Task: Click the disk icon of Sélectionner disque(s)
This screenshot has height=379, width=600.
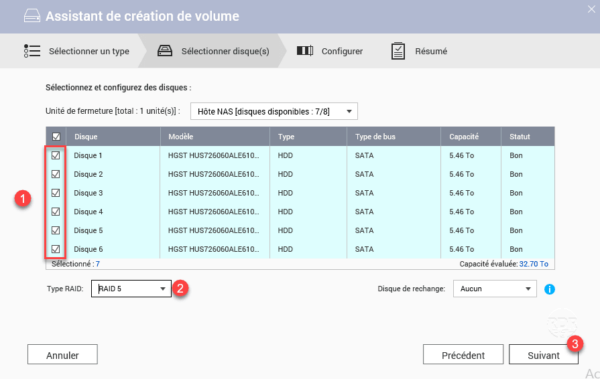Action: 165,51
